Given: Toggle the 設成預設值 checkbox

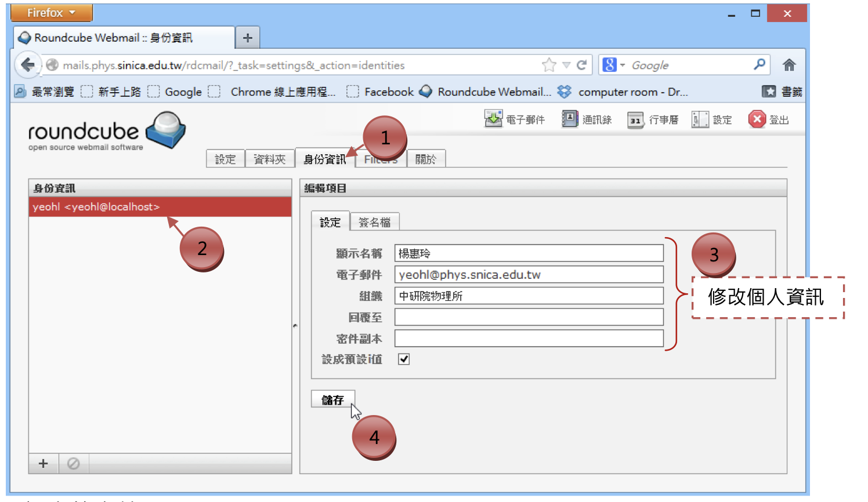Looking at the screenshot, I should (x=404, y=359).
